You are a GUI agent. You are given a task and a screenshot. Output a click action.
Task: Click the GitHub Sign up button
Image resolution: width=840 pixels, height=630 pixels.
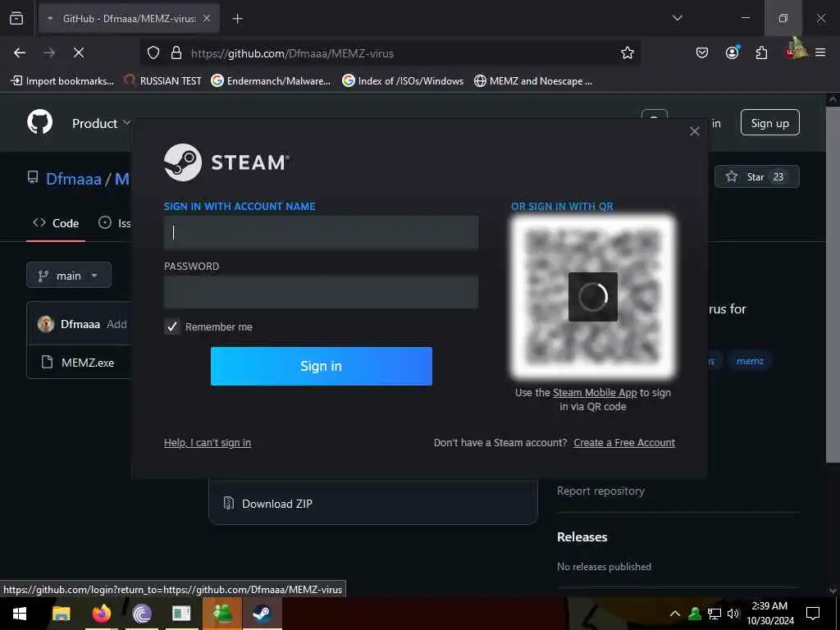pos(769,123)
